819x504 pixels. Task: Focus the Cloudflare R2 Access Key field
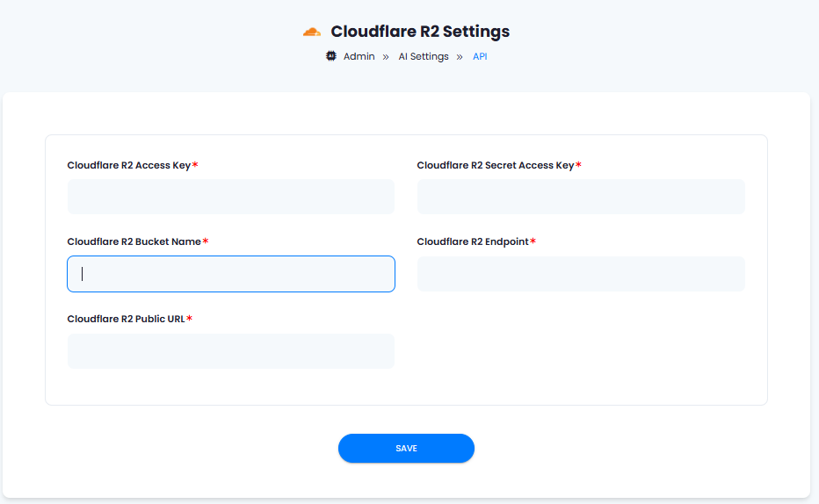pos(231,197)
